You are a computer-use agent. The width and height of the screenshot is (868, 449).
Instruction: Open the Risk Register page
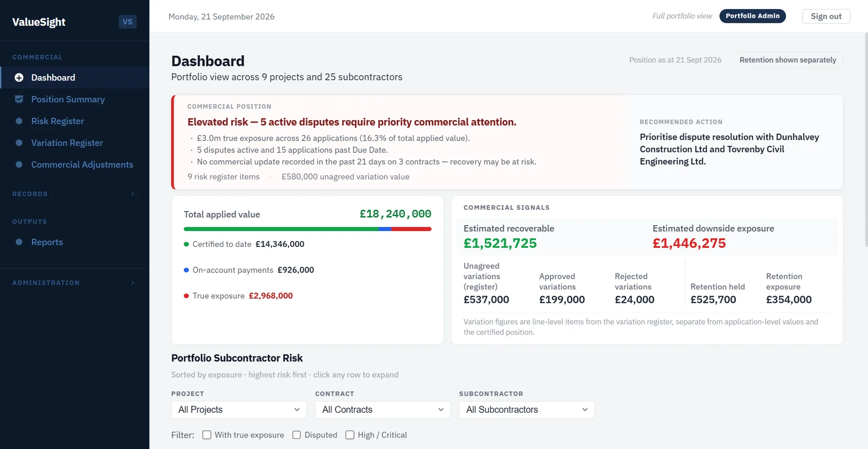(75, 121)
